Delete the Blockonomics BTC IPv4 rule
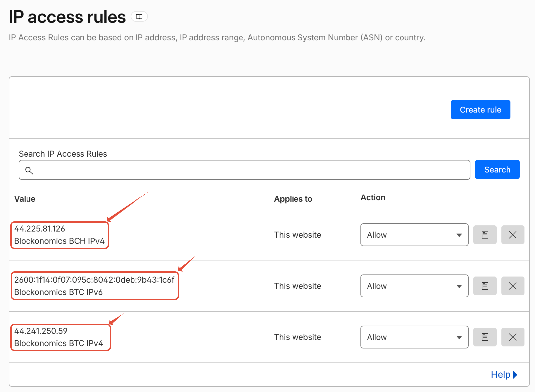Screen dimensions: 535x392 (512, 337)
